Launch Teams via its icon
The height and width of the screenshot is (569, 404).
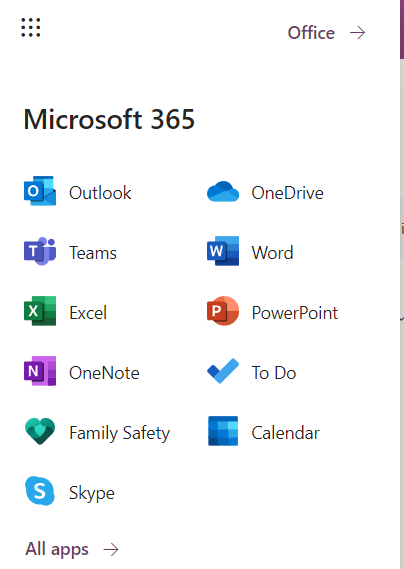(x=40, y=251)
